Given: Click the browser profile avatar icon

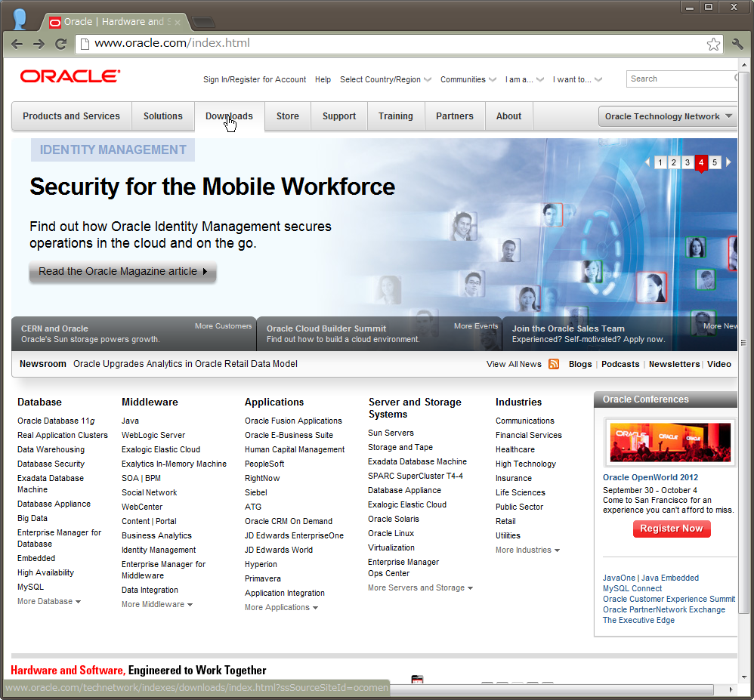Looking at the screenshot, I should [19, 19].
